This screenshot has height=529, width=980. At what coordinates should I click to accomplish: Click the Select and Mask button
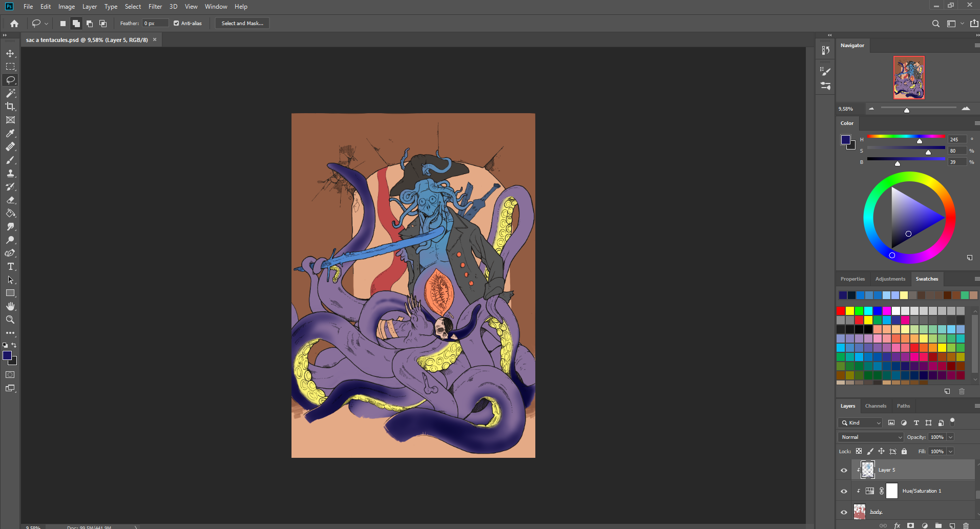(x=242, y=24)
